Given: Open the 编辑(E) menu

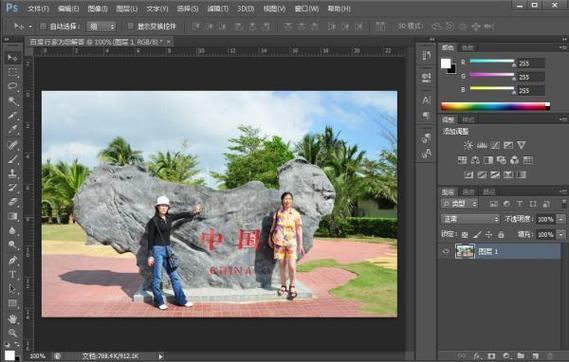Looking at the screenshot, I should [68, 8].
